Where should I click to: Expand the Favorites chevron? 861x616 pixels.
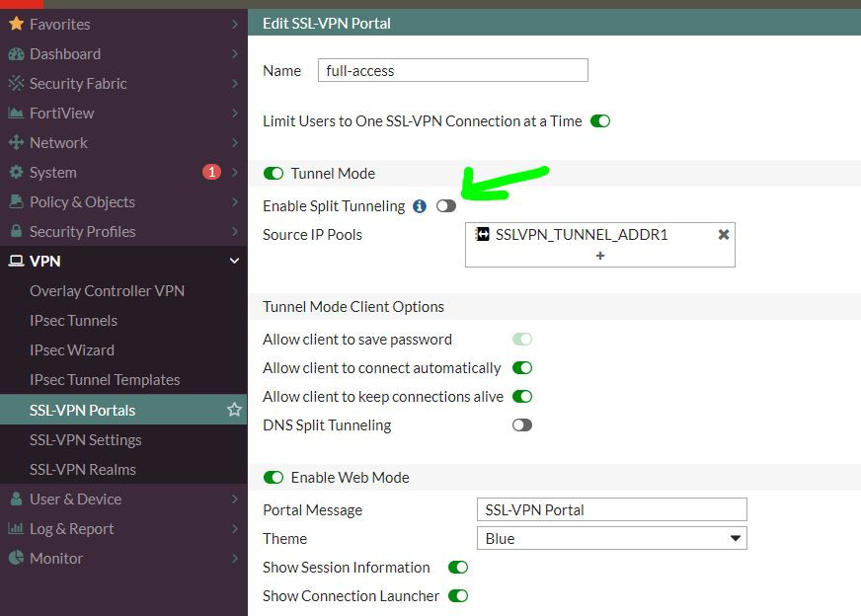click(234, 24)
